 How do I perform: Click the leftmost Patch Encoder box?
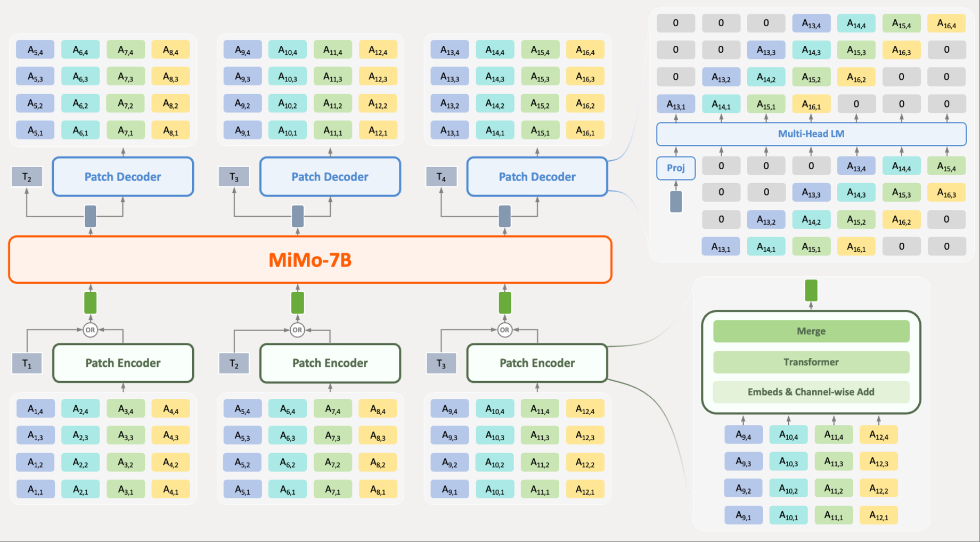click(x=123, y=363)
